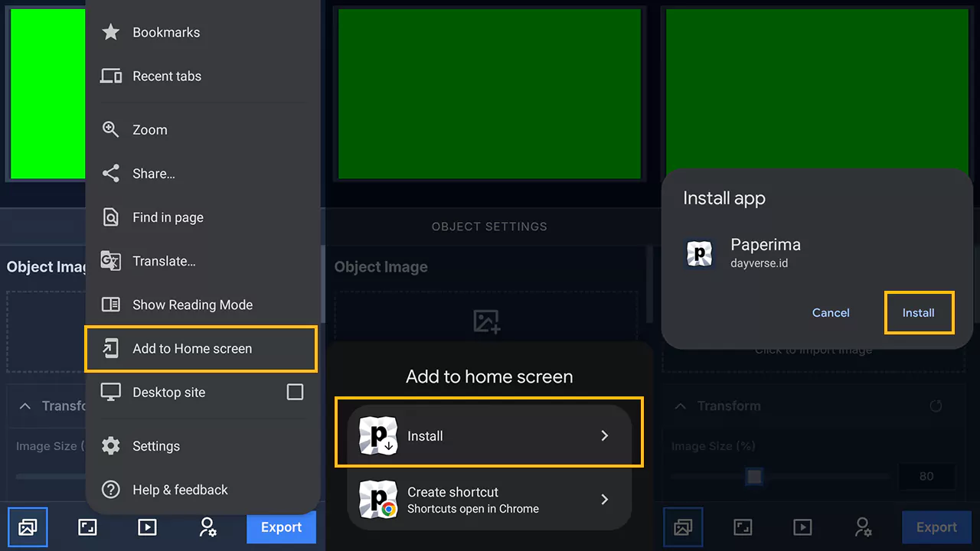The width and height of the screenshot is (980, 551).
Task: Click the Bookmarks star icon
Action: pyautogui.click(x=111, y=32)
